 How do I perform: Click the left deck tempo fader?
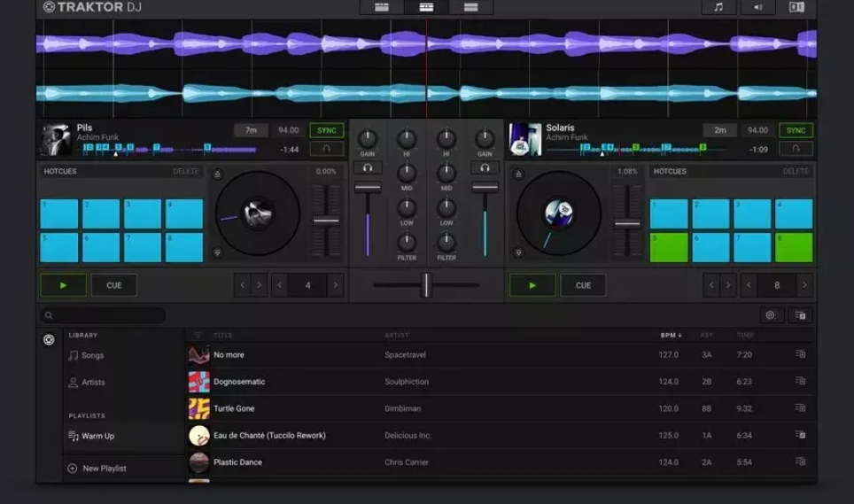coord(326,221)
